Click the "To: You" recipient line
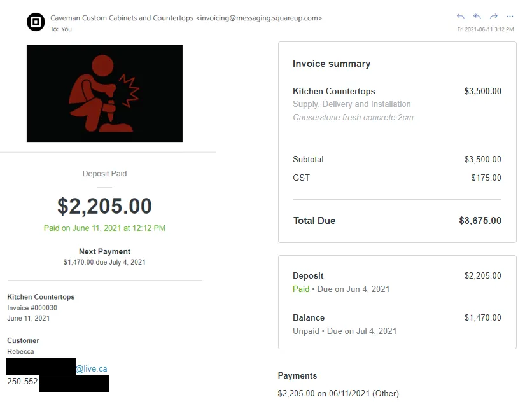 coord(61,29)
